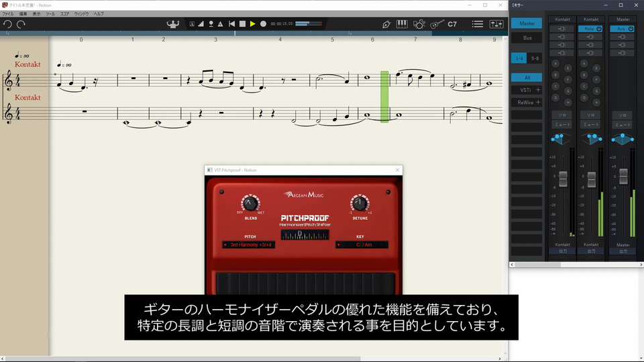Click the mixer window horizontal scrollbar

[537, 265]
